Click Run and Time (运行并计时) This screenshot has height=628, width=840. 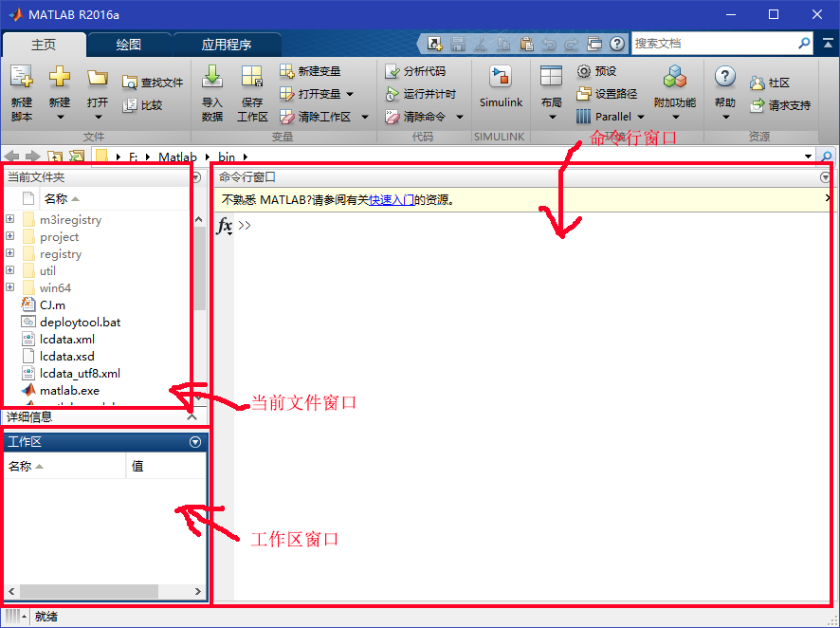421,94
